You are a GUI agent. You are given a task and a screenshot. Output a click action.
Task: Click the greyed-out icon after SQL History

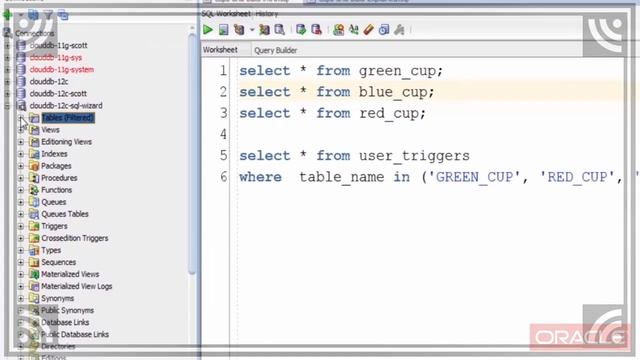pyautogui.click(x=399, y=29)
